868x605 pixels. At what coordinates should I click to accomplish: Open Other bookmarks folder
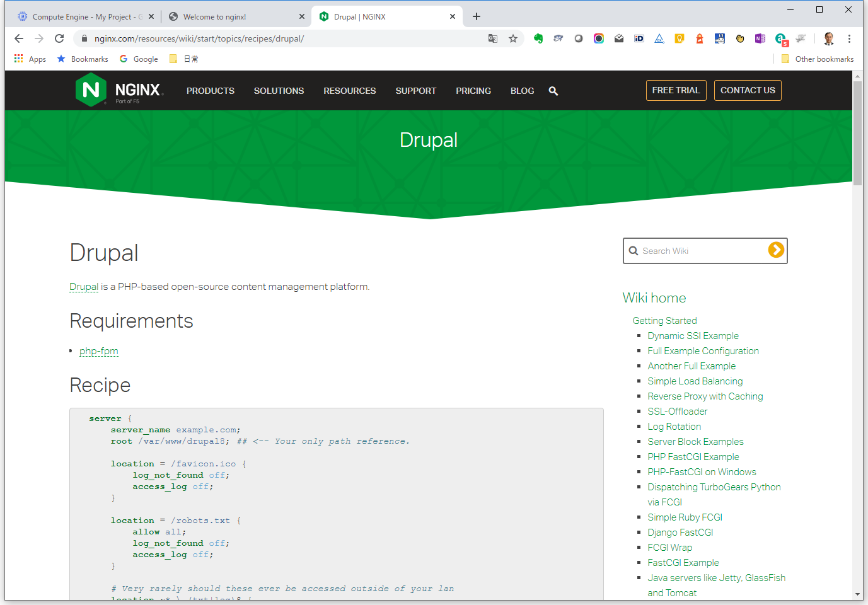817,59
